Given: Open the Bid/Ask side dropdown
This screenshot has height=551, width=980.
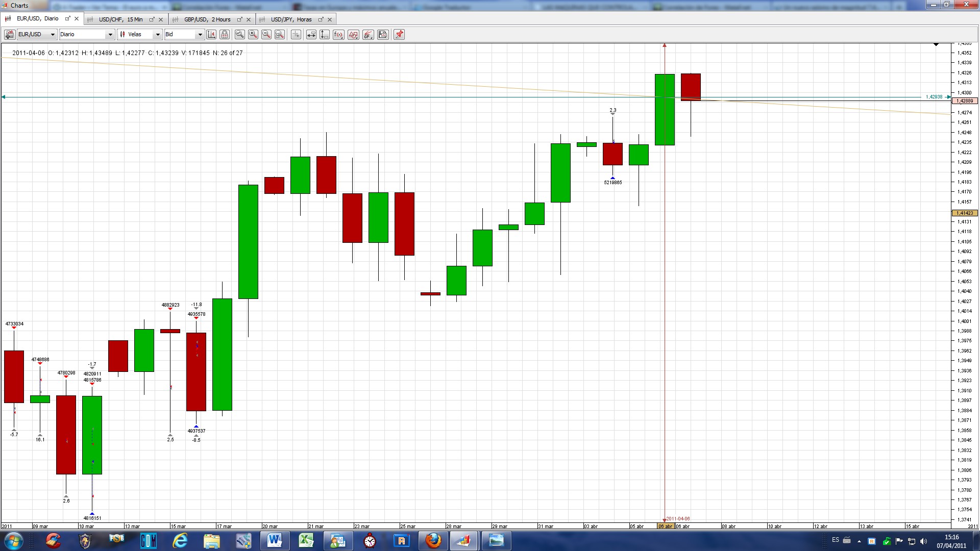Looking at the screenshot, I should [x=200, y=34].
